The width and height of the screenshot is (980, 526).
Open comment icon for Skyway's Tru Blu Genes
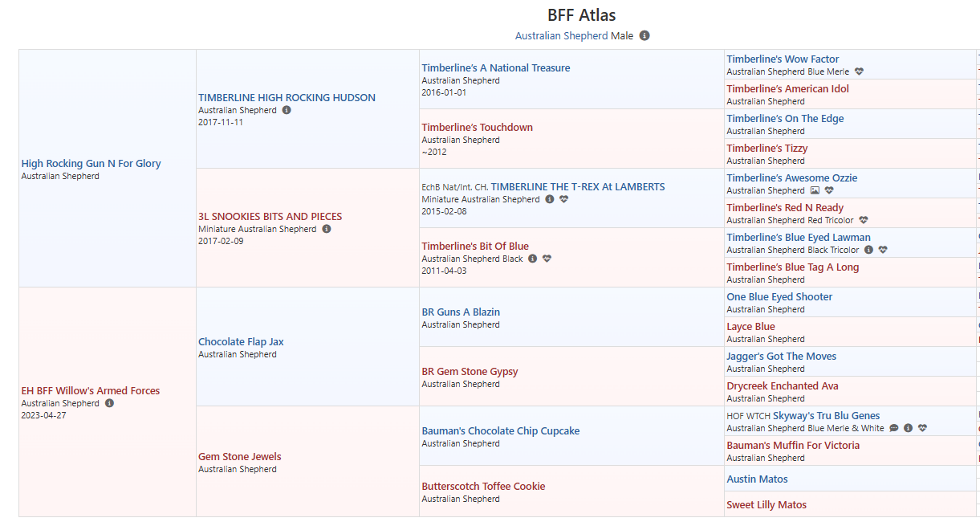pos(894,428)
